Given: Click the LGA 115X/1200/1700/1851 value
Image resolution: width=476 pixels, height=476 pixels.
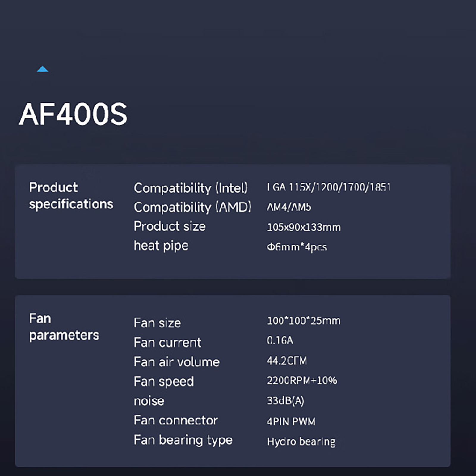Looking at the screenshot, I should [328, 187].
